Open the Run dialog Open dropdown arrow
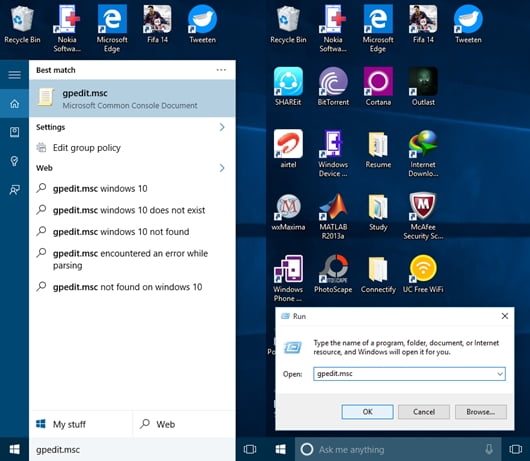The height and width of the screenshot is (461, 530). pyautogui.click(x=500, y=374)
